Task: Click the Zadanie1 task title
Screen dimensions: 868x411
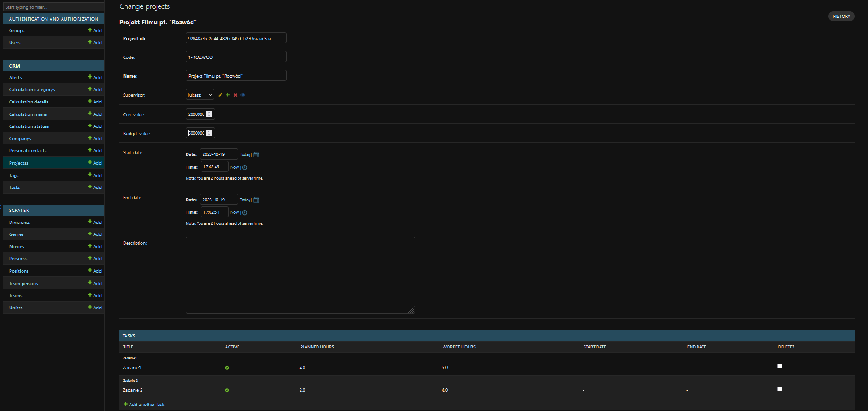Action: (132, 368)
